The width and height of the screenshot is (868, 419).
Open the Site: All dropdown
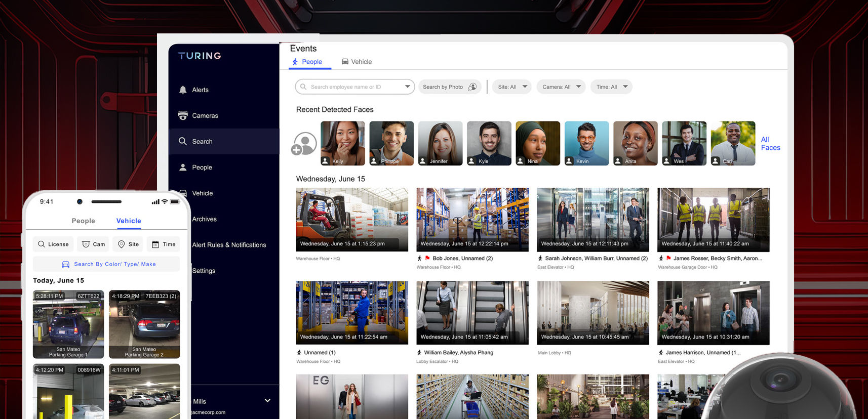[x=512, y=87]
